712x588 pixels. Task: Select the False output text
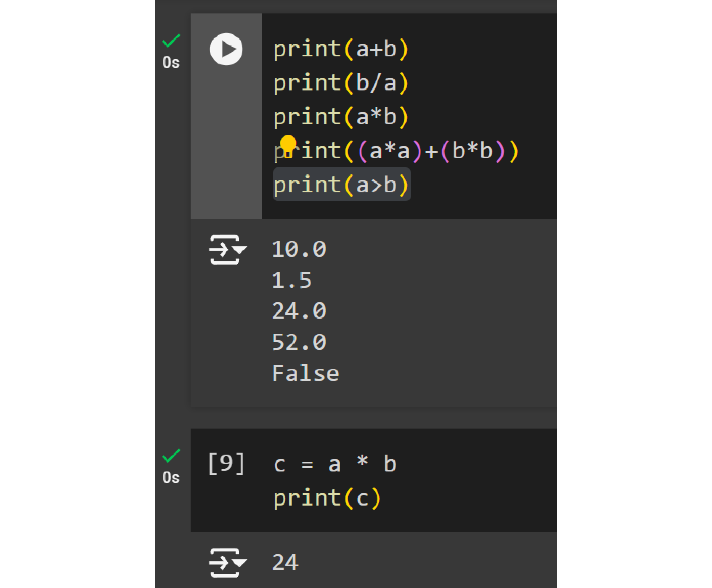pyautogui.click(x=305, y=373)
